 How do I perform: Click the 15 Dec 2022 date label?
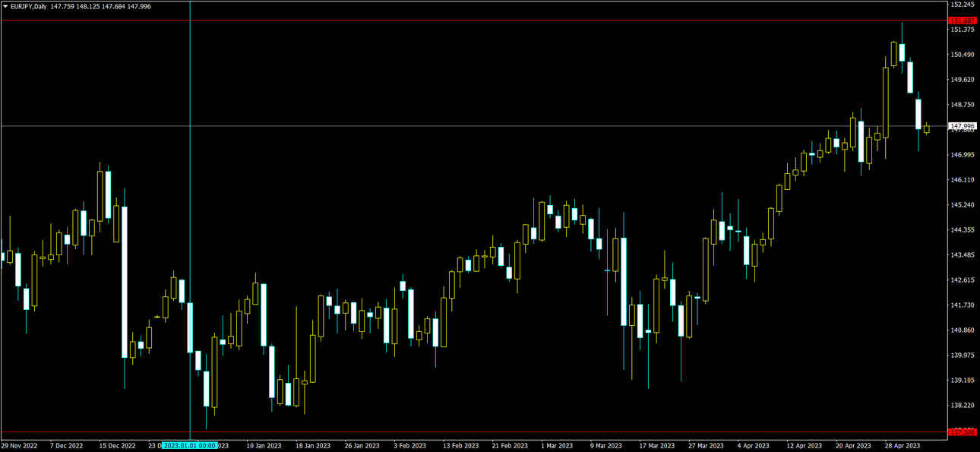coord(118,446)
